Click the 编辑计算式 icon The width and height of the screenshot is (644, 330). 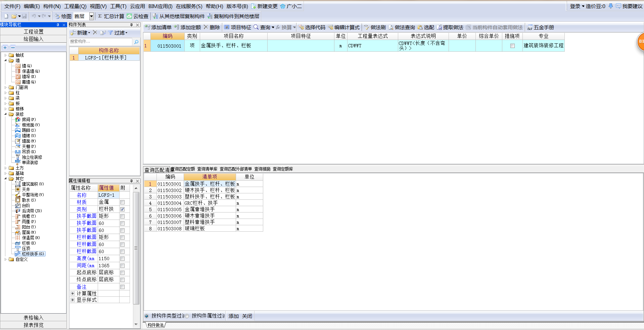pos(330,27)
